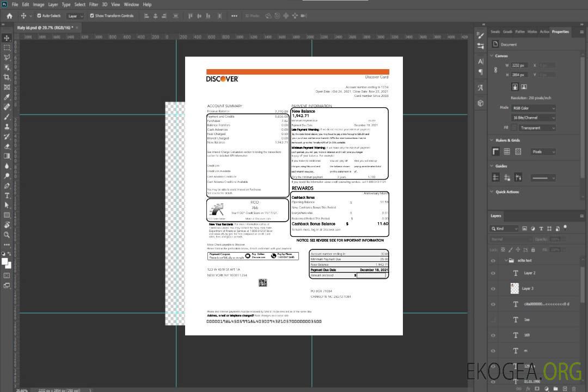Select the Horizontal Type tool
The image size is (588, 392).
7,195
